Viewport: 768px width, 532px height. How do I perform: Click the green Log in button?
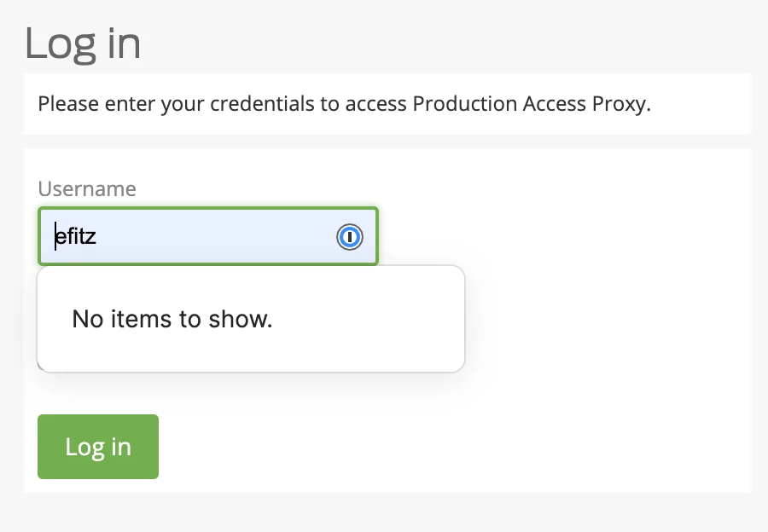tap(98, 447)
